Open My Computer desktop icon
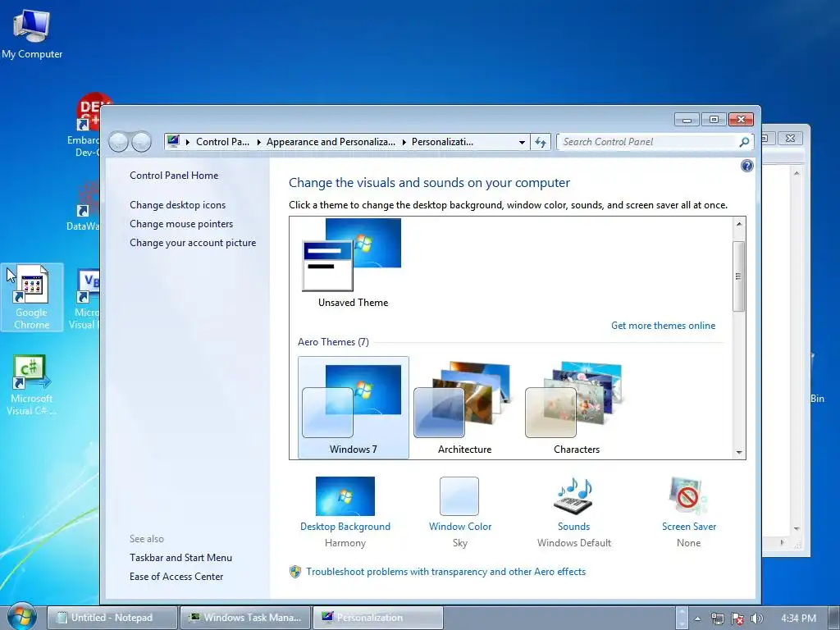840x630 pixels. coord(32,34)
